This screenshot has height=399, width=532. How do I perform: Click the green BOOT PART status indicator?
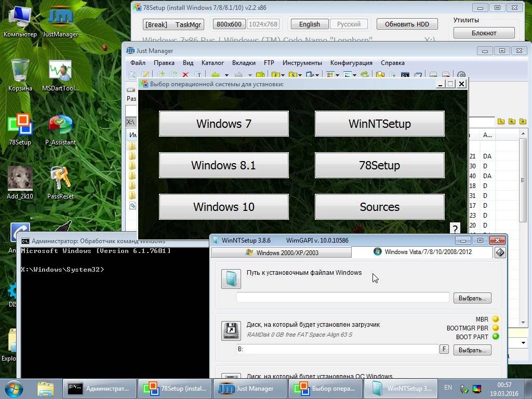(495, 337)
